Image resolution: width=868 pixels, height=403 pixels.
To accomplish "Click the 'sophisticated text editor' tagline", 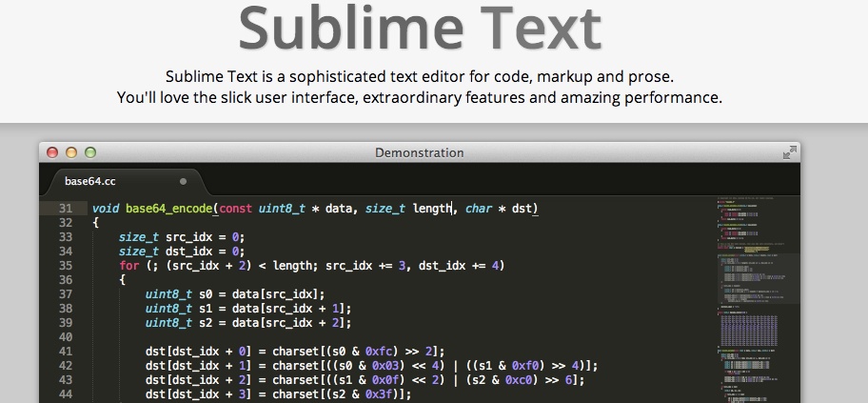I will (x=420, y=76).
